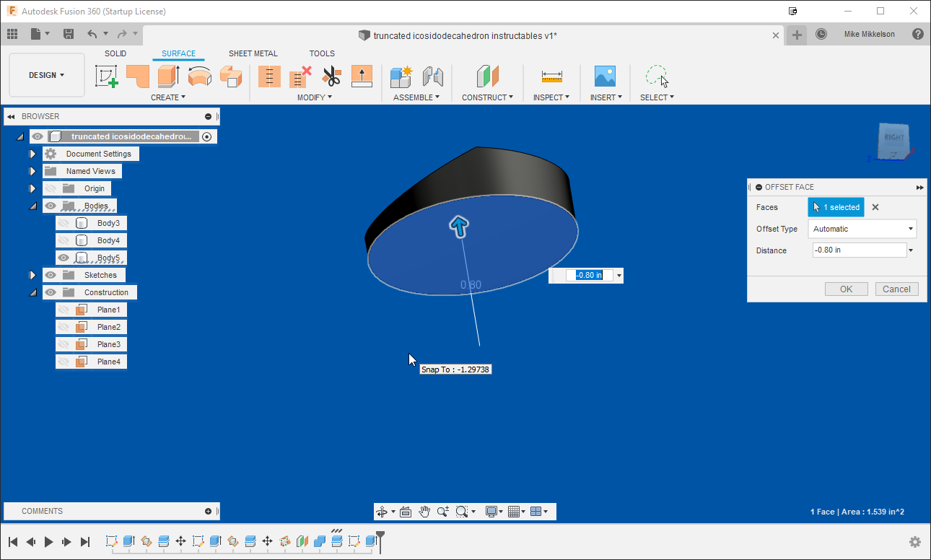Collapse the Construction folder in browser
Viewport: 931px width, 560px height.
32,292
